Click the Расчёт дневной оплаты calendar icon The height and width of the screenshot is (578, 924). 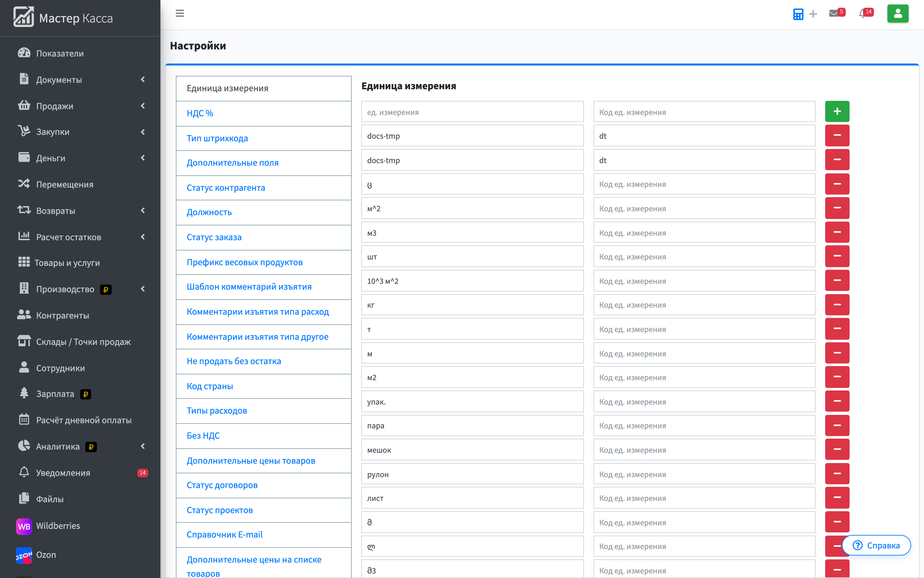(24, 419)
